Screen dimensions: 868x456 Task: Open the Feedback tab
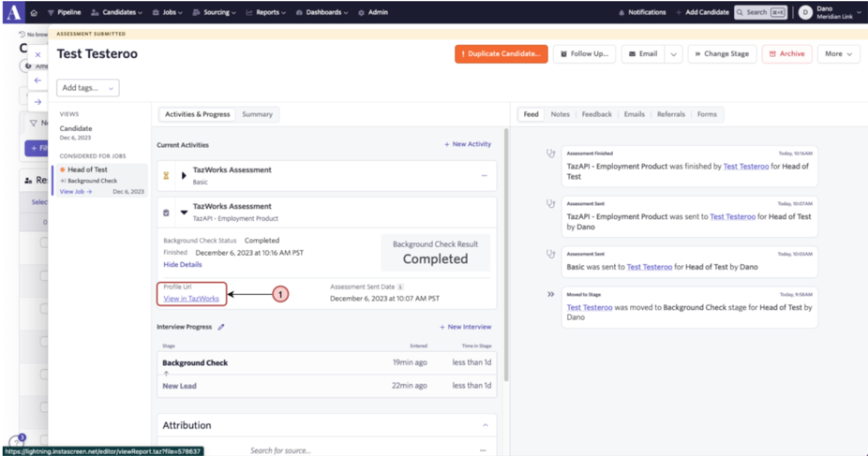click(x=596, y=114)
